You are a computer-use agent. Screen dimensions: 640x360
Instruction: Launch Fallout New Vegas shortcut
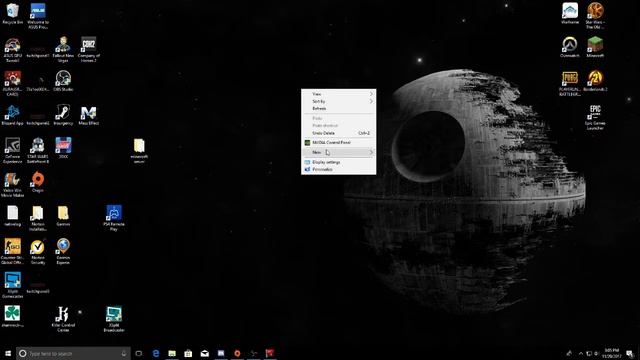click(63, 49)
